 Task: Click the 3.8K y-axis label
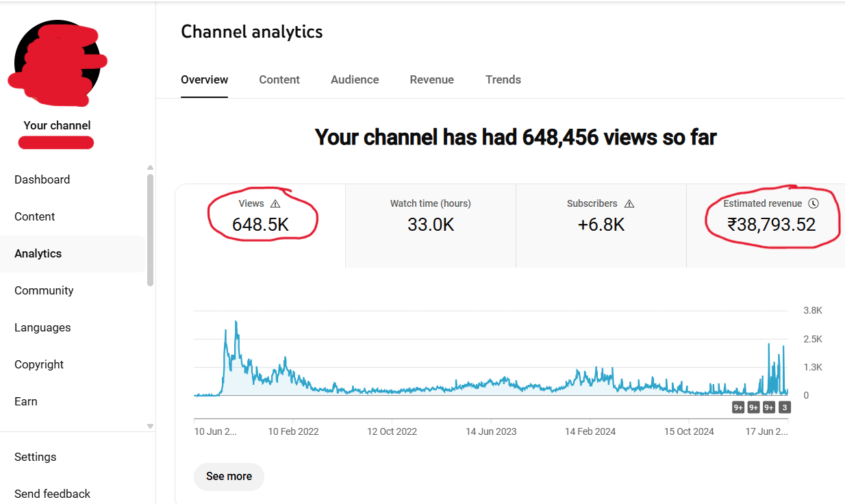[813, 310]
